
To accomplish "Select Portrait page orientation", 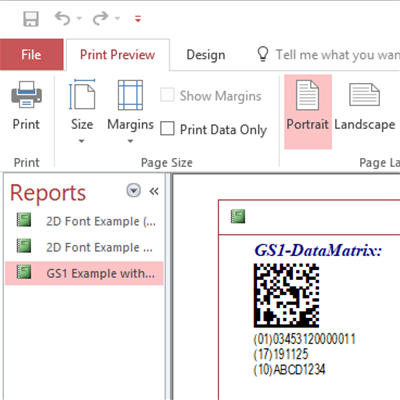I will coord(308,112).
